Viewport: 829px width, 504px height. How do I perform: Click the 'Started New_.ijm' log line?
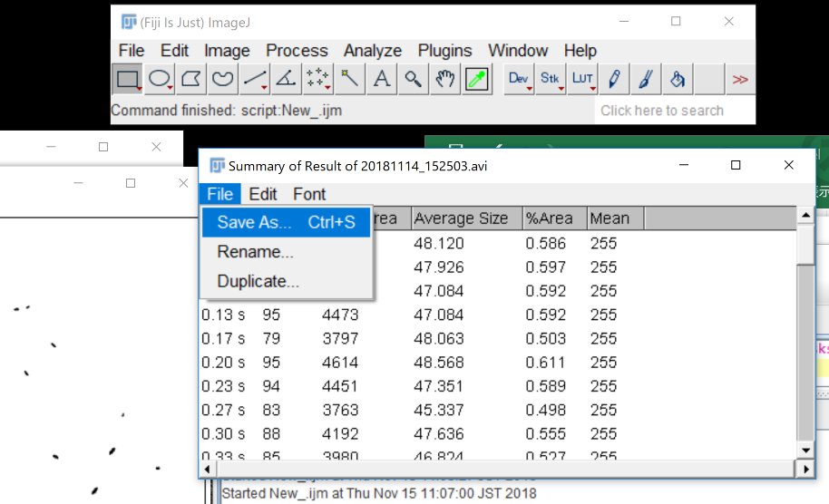379,493
